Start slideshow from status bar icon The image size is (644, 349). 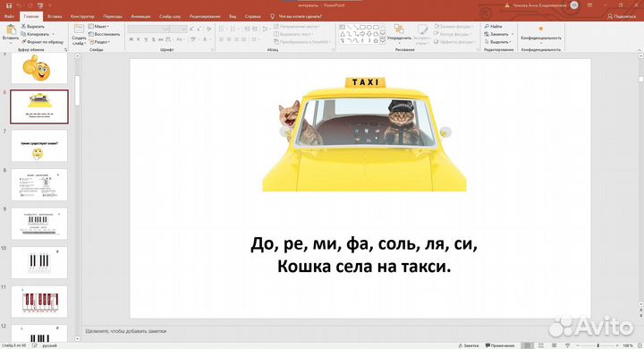coord(567,345)
